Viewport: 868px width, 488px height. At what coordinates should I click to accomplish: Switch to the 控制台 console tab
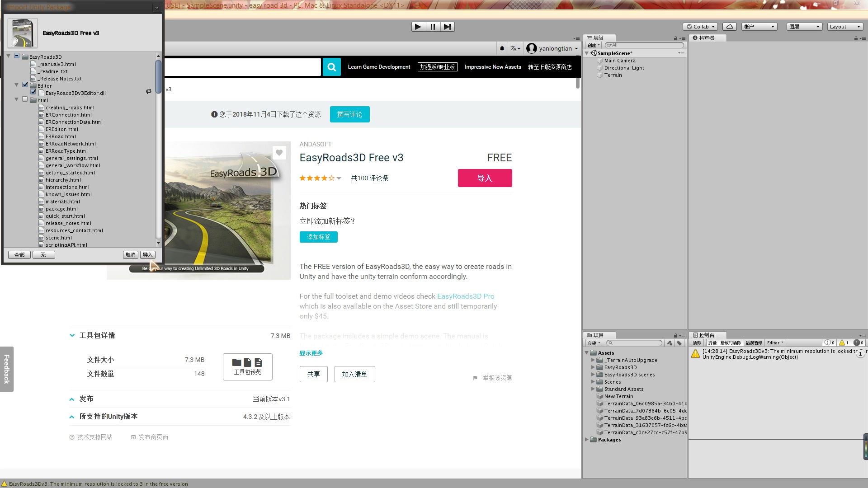[706, 335]
